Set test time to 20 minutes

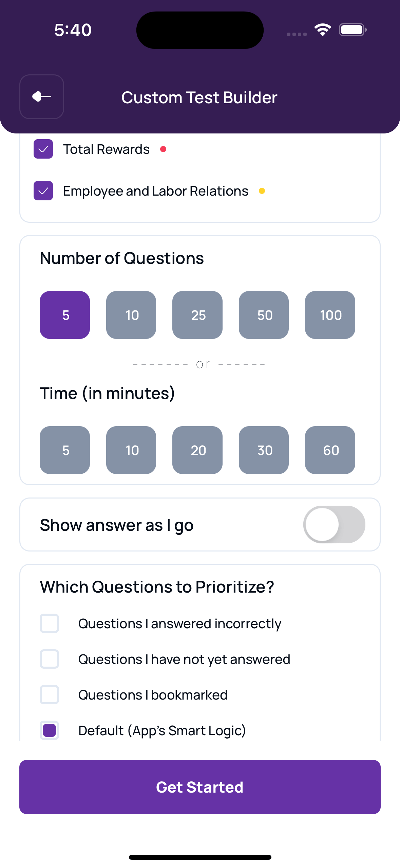(197, 450)
